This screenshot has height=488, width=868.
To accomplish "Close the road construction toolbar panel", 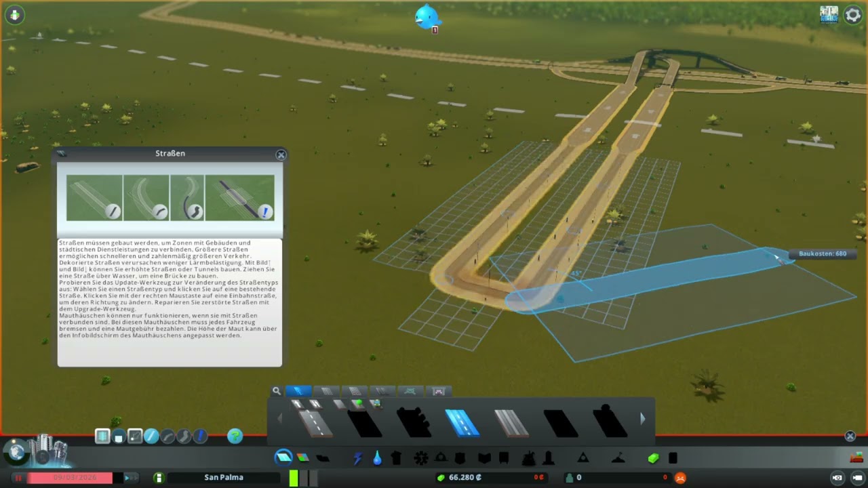I will [850, 436].
